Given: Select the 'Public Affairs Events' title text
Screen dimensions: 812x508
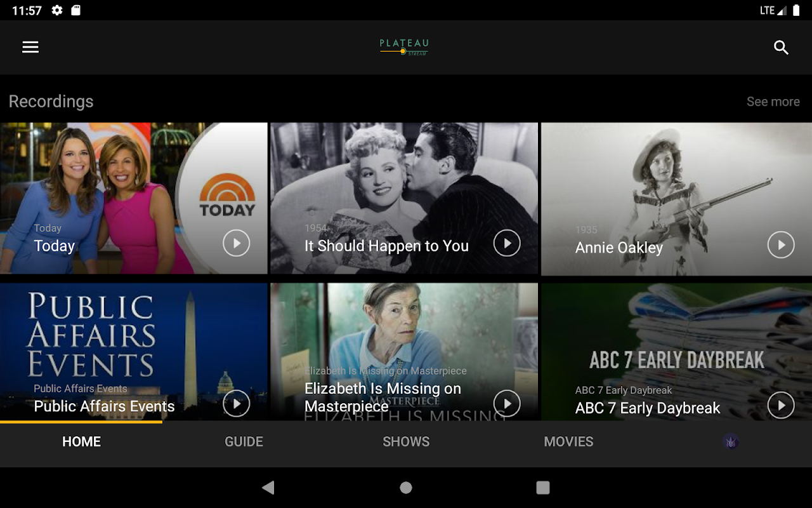Looking at the screenshot, I should tap(104, 406).
